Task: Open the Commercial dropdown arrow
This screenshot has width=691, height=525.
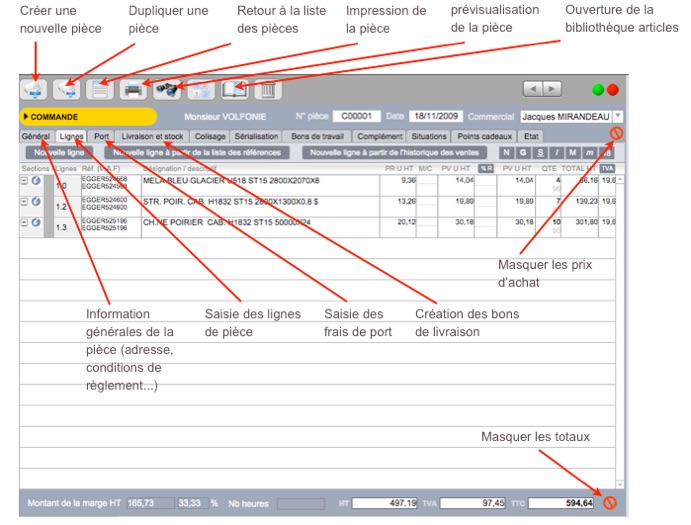Action: tap(618, 116)
